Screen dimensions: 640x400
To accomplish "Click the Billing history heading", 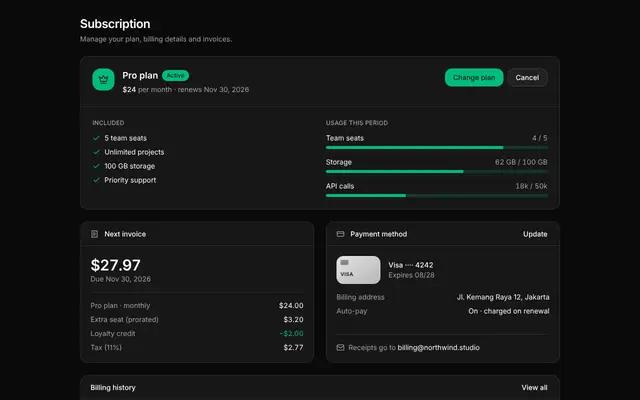I will [113, 387].
